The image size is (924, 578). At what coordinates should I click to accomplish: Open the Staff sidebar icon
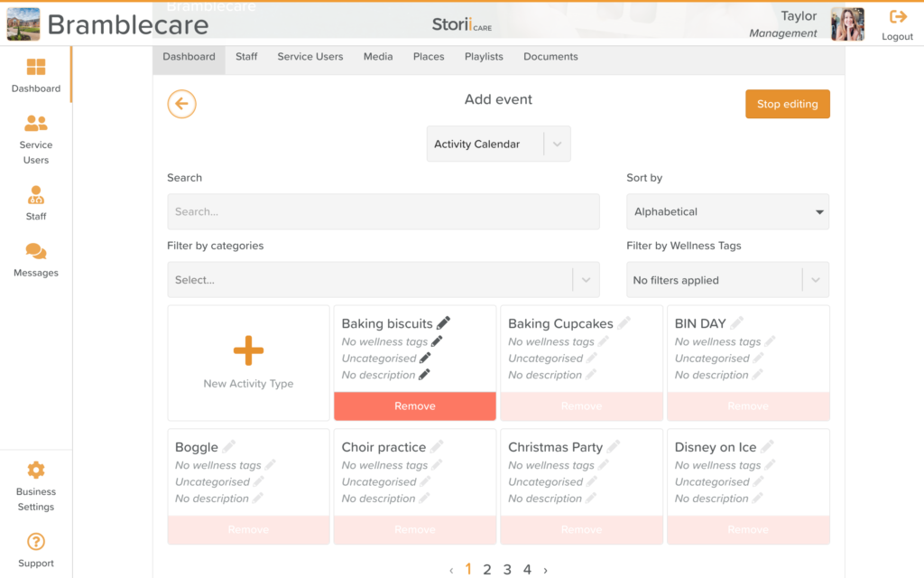36,195
